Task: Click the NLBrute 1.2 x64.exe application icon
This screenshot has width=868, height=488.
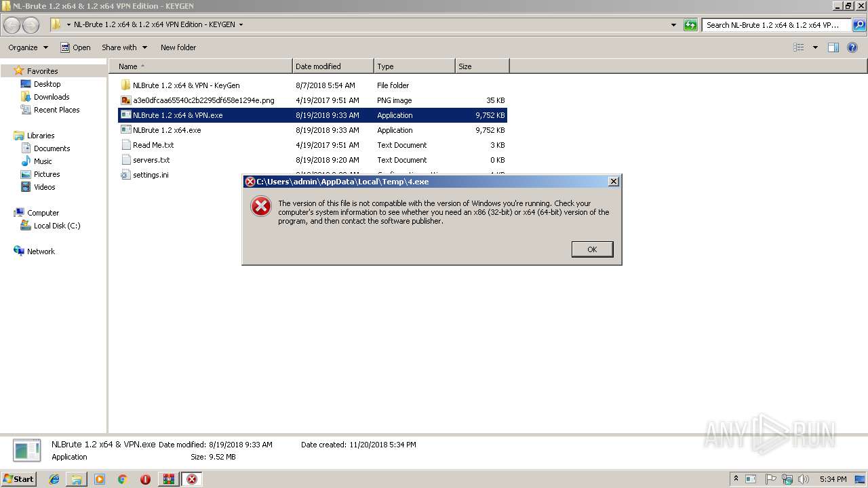Action: click(x=125, y=130)
